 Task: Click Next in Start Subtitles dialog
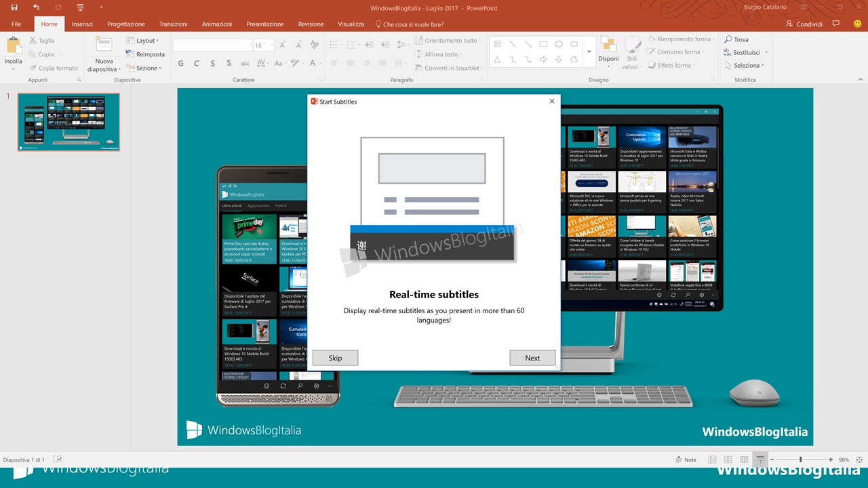click(x=532, y=358)
